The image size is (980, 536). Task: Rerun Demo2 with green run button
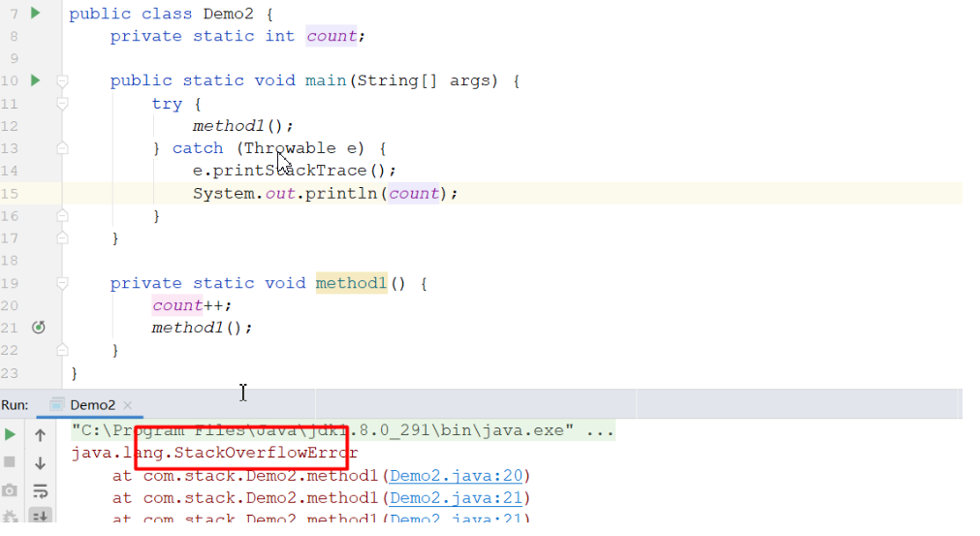[x=11, y=435]
